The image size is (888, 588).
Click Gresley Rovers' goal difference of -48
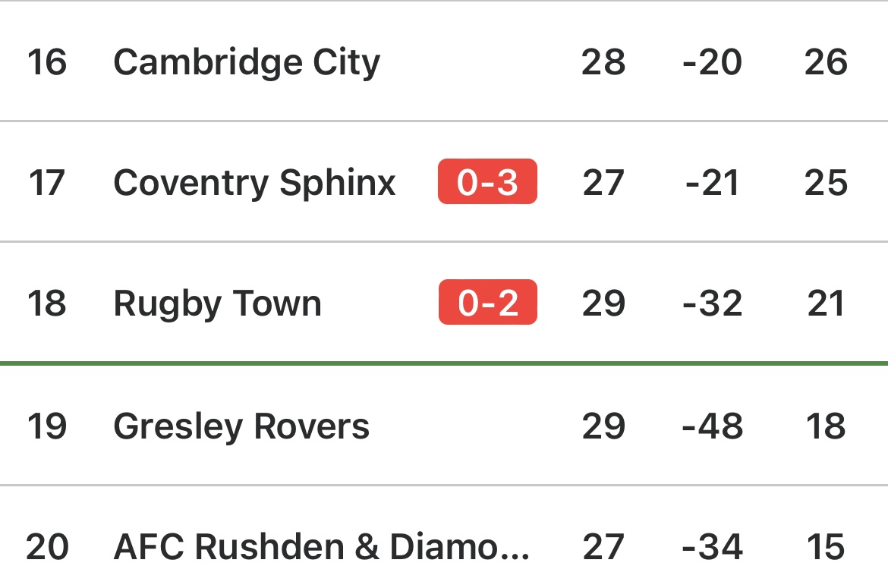click(712, 426)
